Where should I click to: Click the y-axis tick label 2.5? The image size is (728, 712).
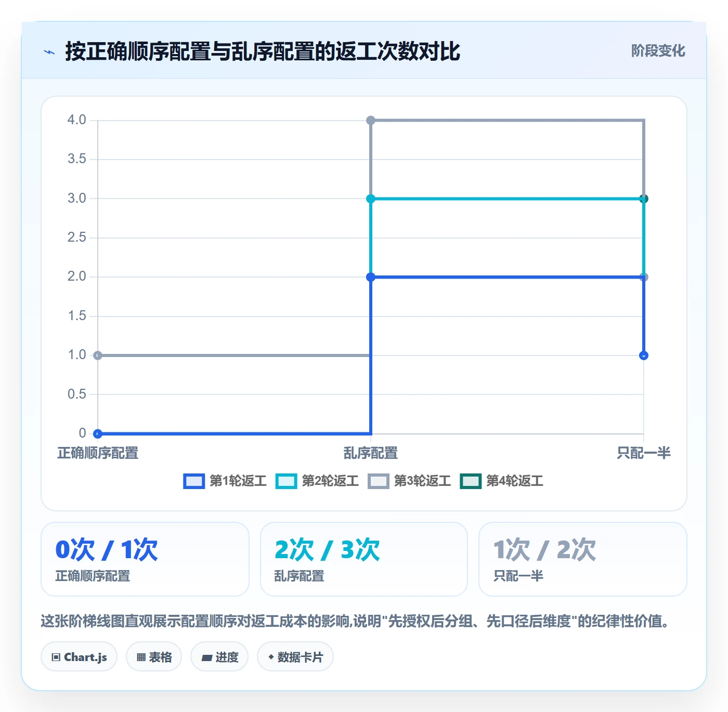(x=77, y=238)
